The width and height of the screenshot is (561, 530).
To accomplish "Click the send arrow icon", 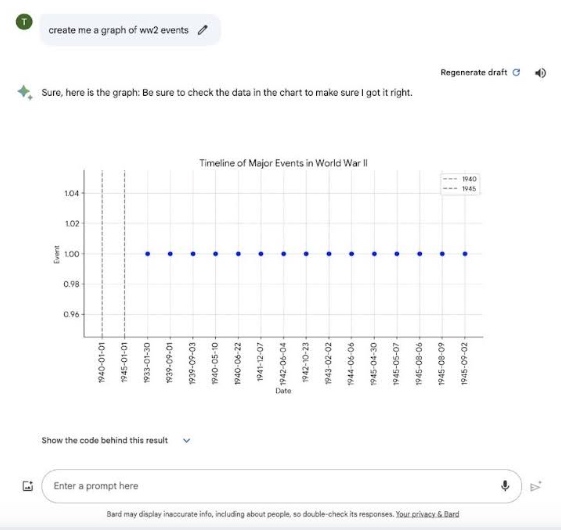I will (x=536, y=486).
